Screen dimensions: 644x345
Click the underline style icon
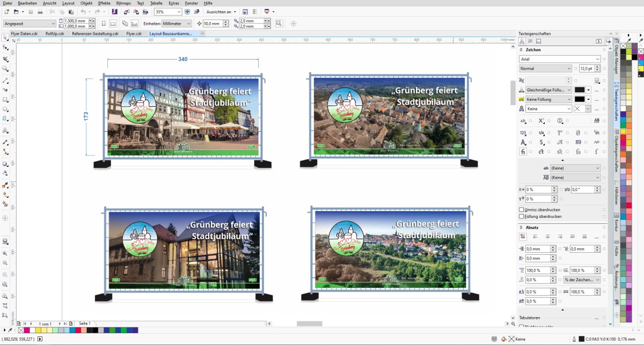[597, 80]
